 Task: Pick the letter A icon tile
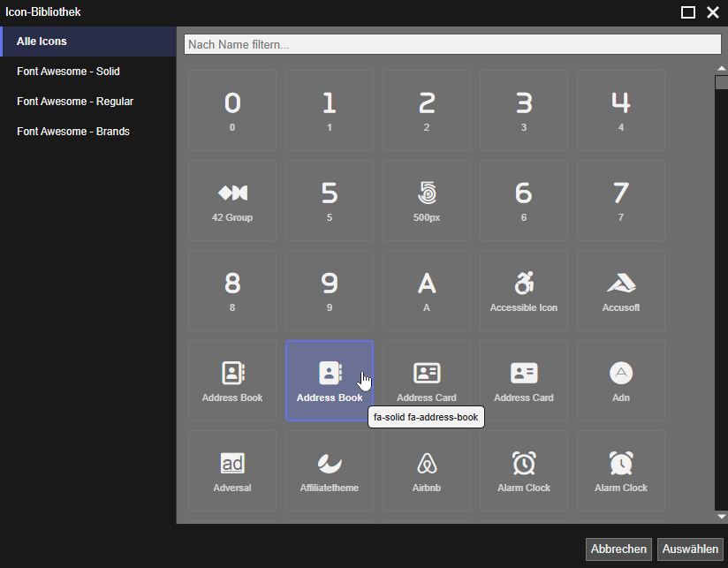pos(427,291)
